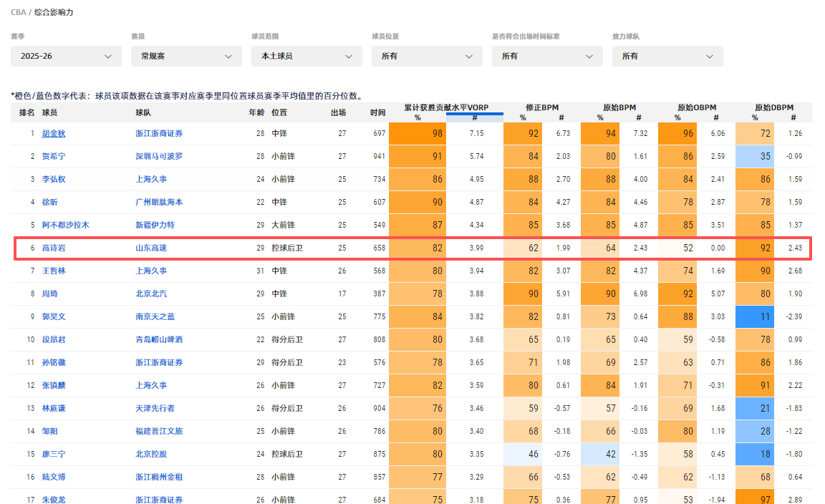The image size is (825, 504).
Task: Click 贺希宁 time value 941
Action: (x=380, y=156)
